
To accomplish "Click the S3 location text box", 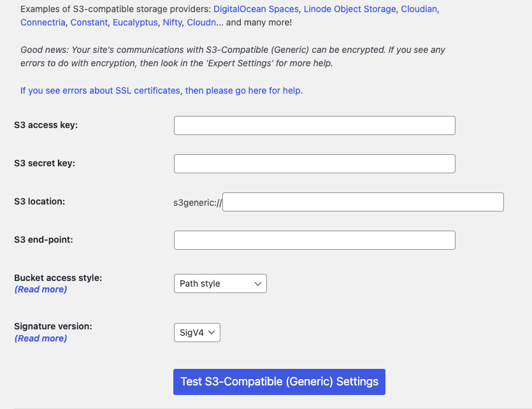I will [x=363, y=202].
